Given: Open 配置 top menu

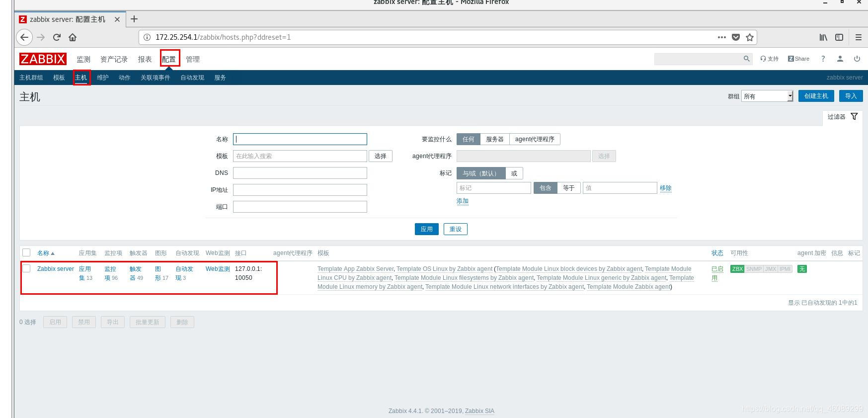Looking at the screenshot, I should click(x=169, y=59).
